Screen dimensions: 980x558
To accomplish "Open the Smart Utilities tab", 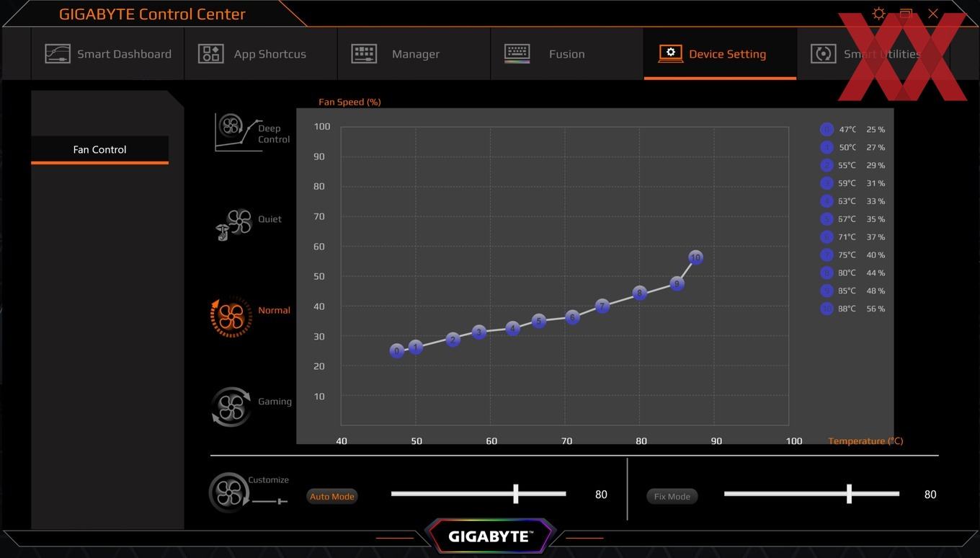I will (873, 54).
